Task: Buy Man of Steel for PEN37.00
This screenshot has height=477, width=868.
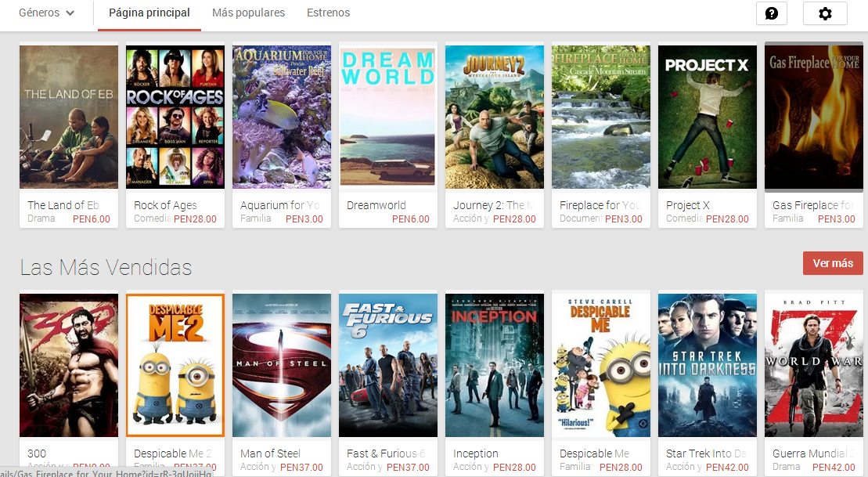Action: tap(301, 467)
